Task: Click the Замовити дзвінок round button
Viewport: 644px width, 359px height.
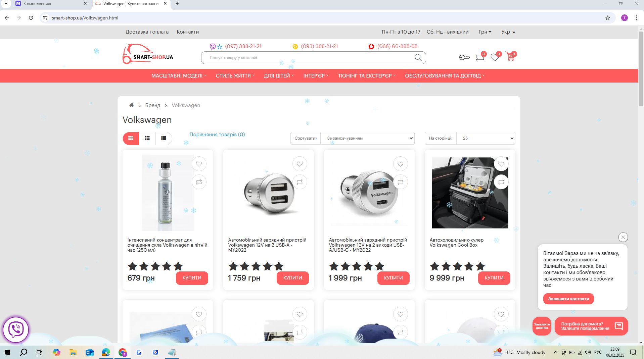Action: pos(542,326)
